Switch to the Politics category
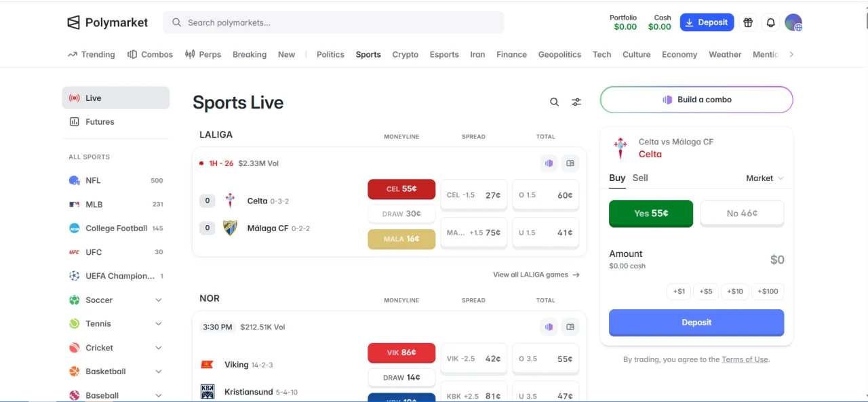The image size is (868, 402). click(x=330, y=54)
